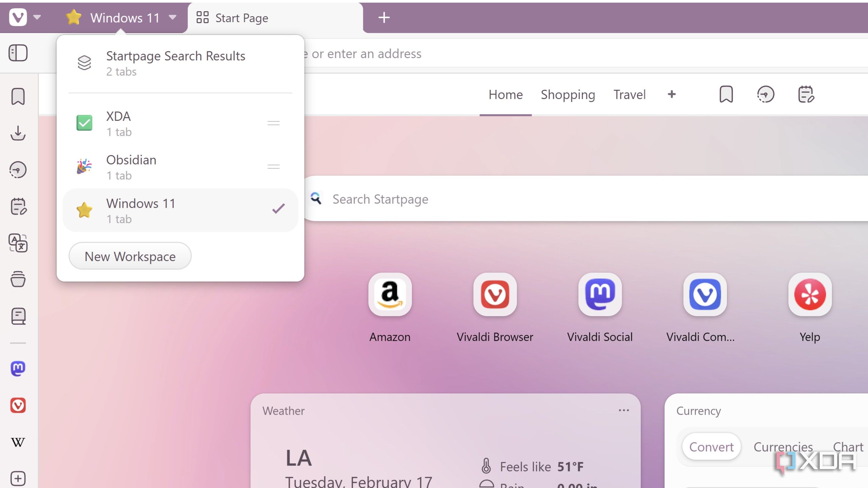Open the Window tabs panel

18,279
